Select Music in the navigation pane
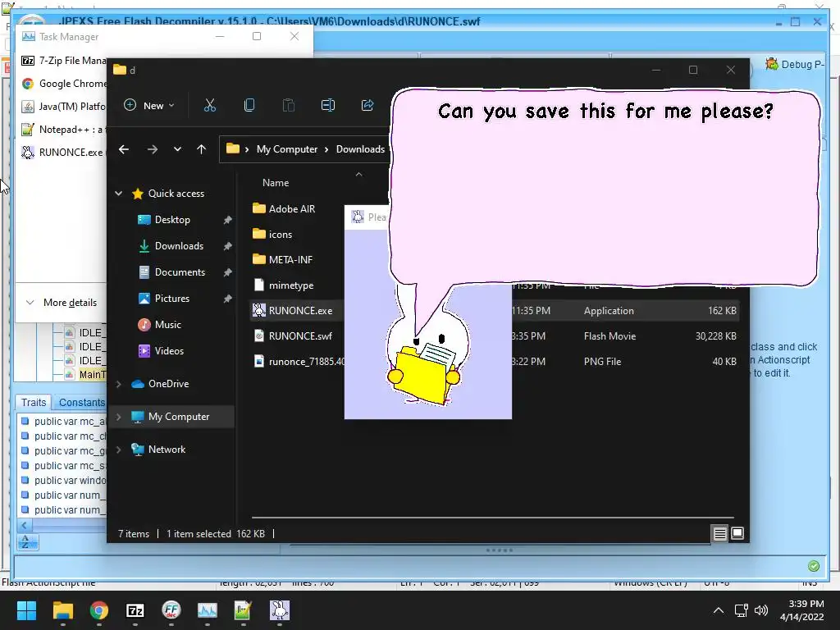Image resolution: width=840 pixels, height=630 pixels. click(167, 325)
